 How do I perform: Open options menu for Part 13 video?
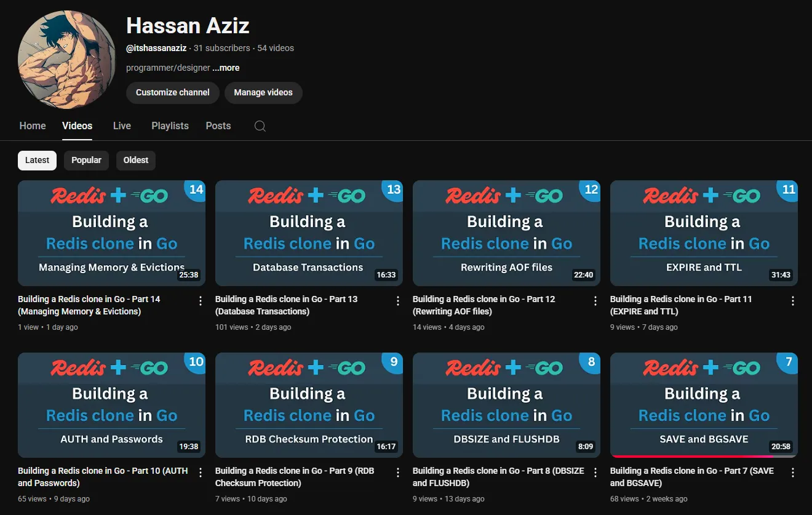click(x=398, y=301)
